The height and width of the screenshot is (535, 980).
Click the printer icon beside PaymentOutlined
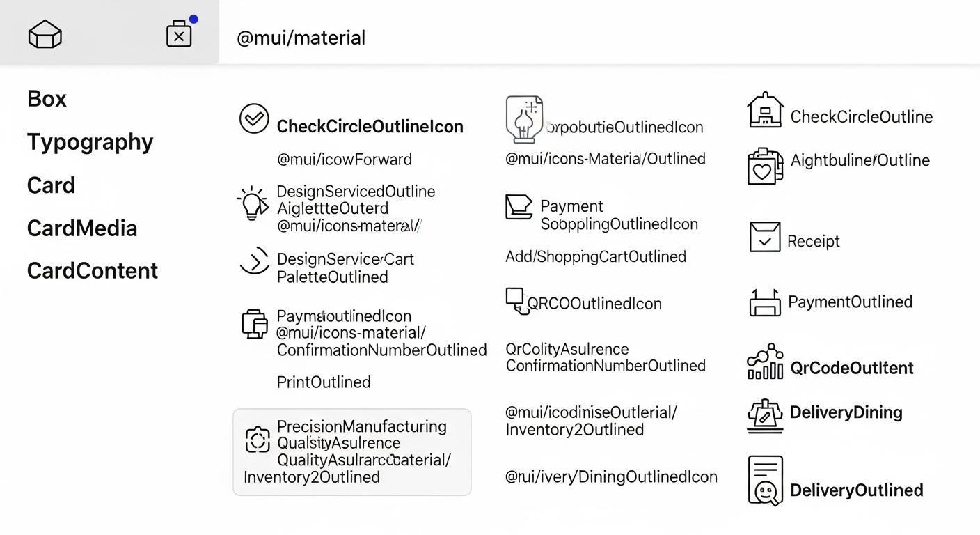point(765,302)
